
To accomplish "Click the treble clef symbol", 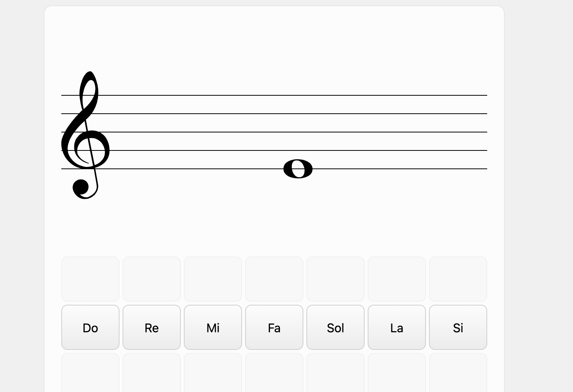I will [85, 135].
